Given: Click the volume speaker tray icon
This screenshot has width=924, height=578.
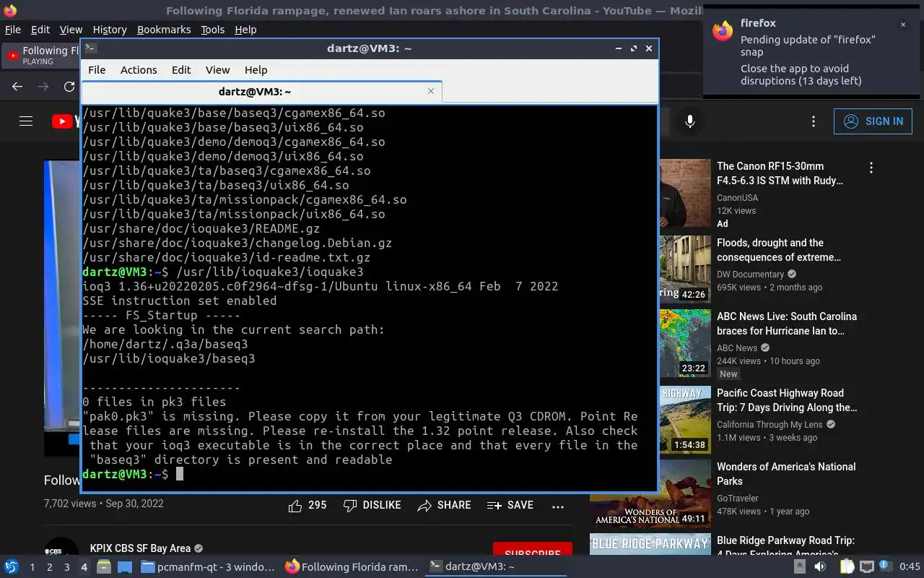Looking at the screenshot, I should coord(819,566).
